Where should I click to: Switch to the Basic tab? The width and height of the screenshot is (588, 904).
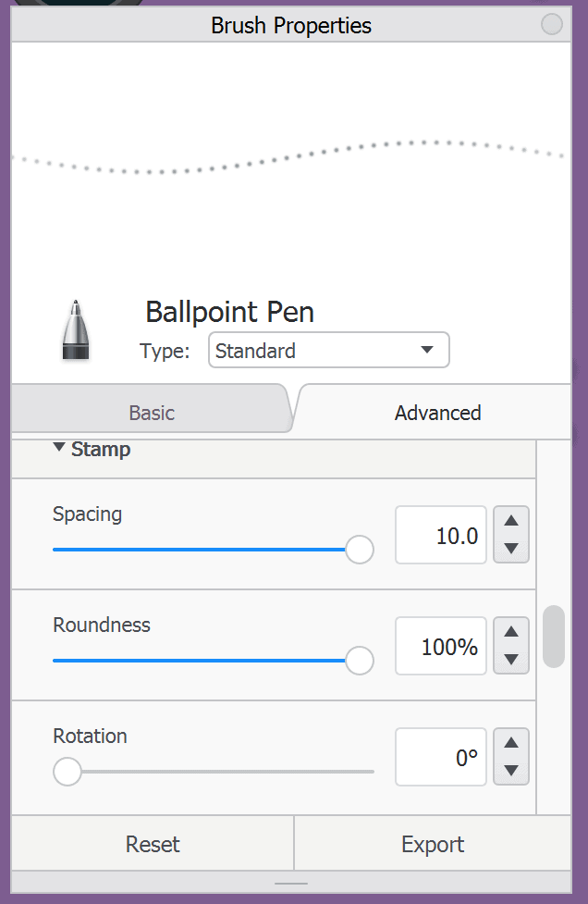[x=151, y=413]
